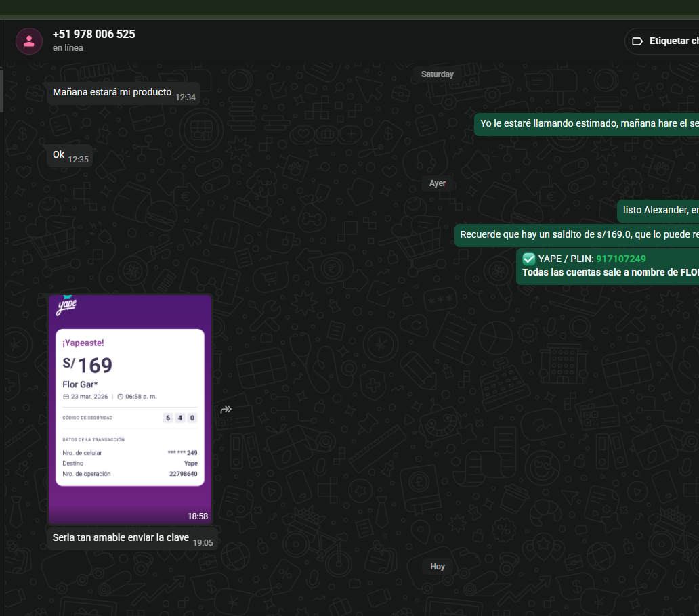The height and width of the screenshot is (616, 699).
Task: Select the message "Seria tan amable enviar la clave"
Action: pyautogui.click(x=121, y=538)
